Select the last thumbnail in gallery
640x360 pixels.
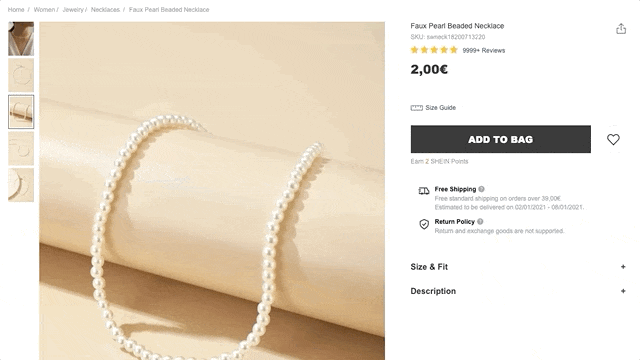point(21,185)
